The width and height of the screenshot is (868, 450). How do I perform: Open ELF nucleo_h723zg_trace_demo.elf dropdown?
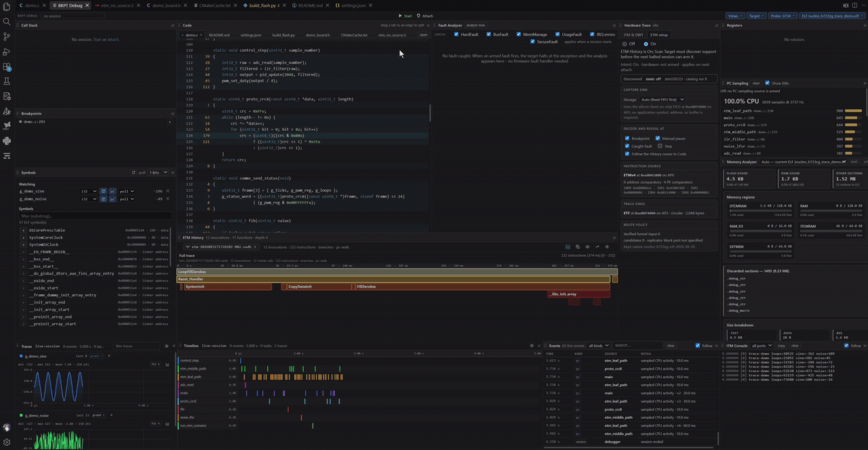click(833, 16)
